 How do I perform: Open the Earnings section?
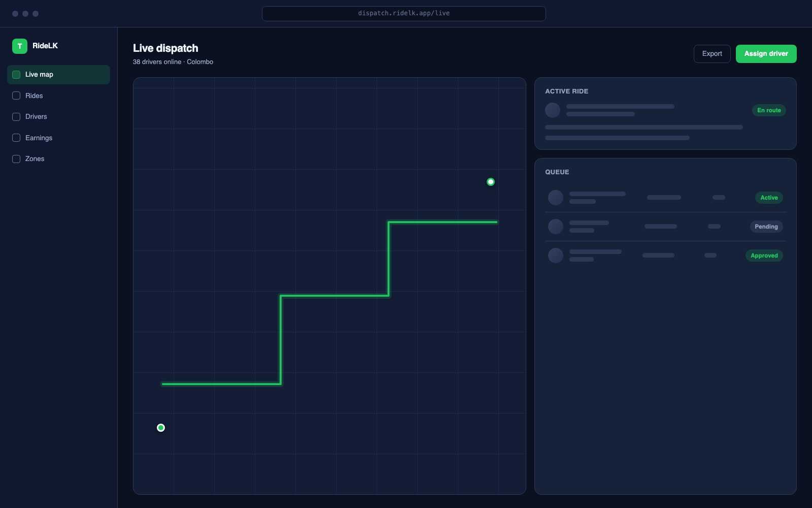58,138
